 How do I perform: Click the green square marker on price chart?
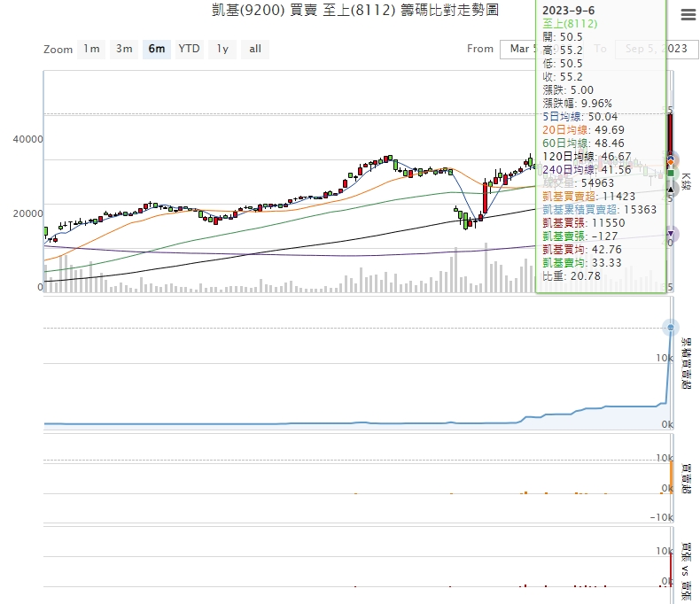[671, 174]
